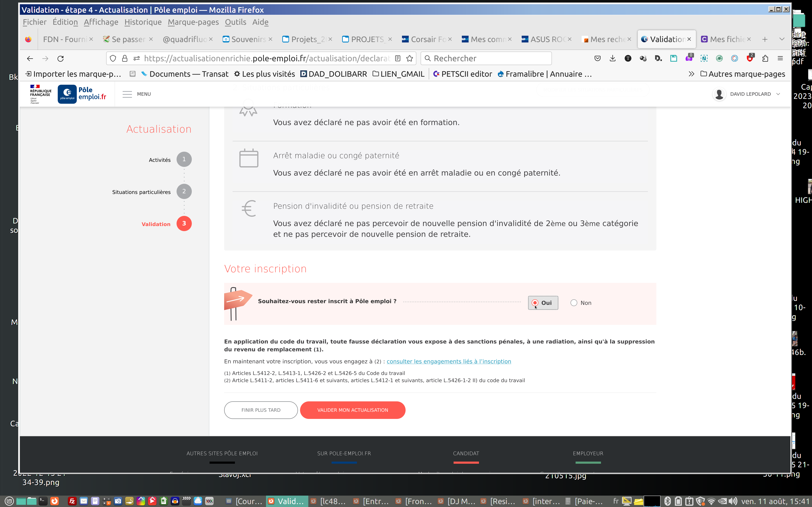Select the Non radio button
The height and width of the screenshot is (507, 812).
pos(574,303)
